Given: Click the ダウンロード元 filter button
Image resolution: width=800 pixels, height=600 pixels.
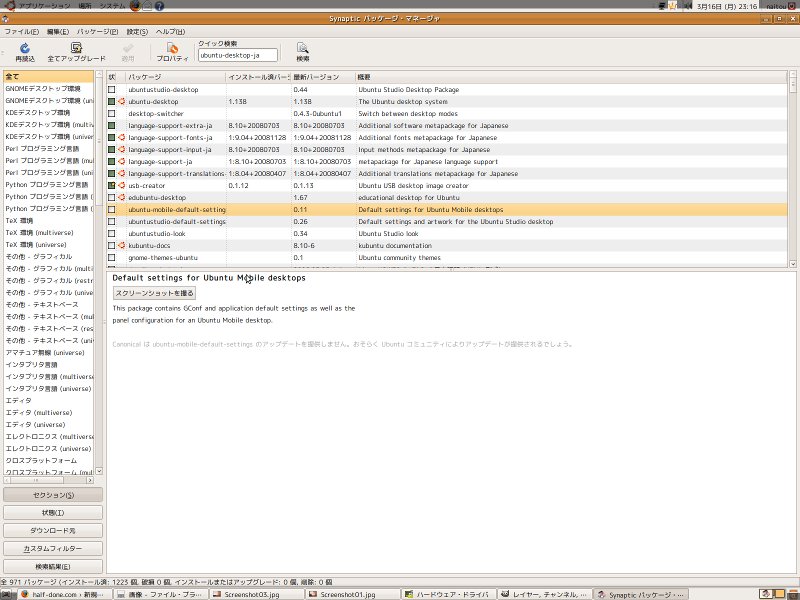Looking at the screenshot, I should (x=53, y=531).
